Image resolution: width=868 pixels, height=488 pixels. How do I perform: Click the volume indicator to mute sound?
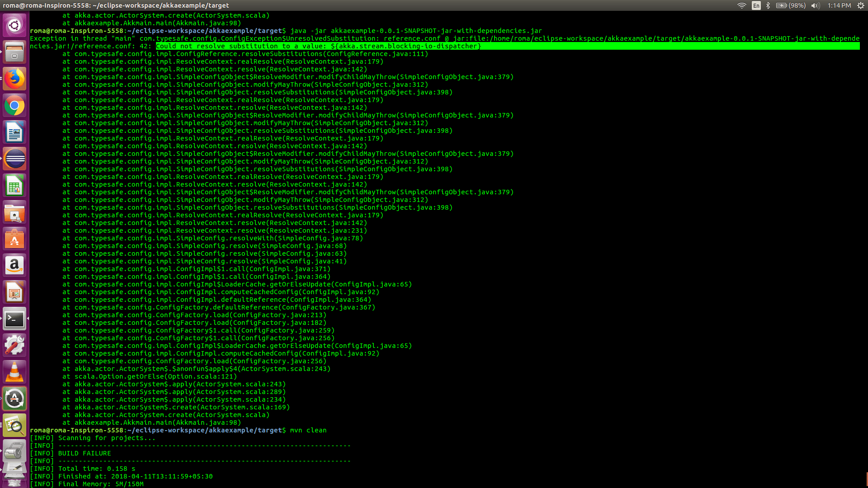tap(815, 5)
